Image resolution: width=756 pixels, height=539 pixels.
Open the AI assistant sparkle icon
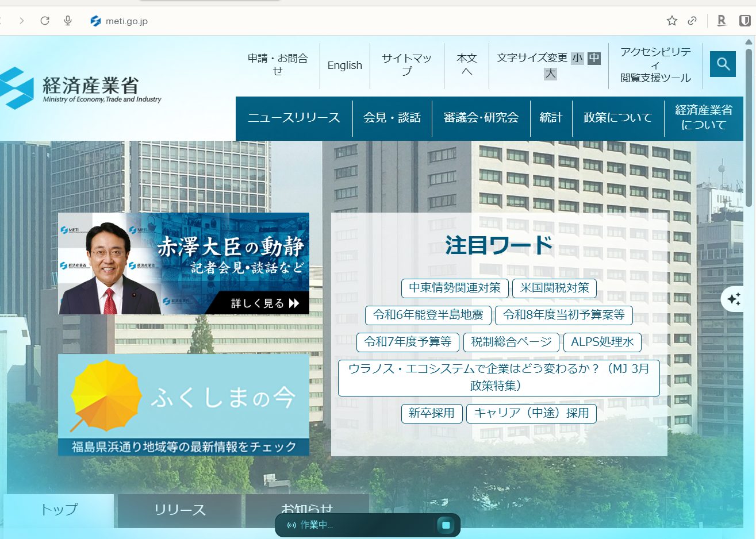click(x=734, y=299)
